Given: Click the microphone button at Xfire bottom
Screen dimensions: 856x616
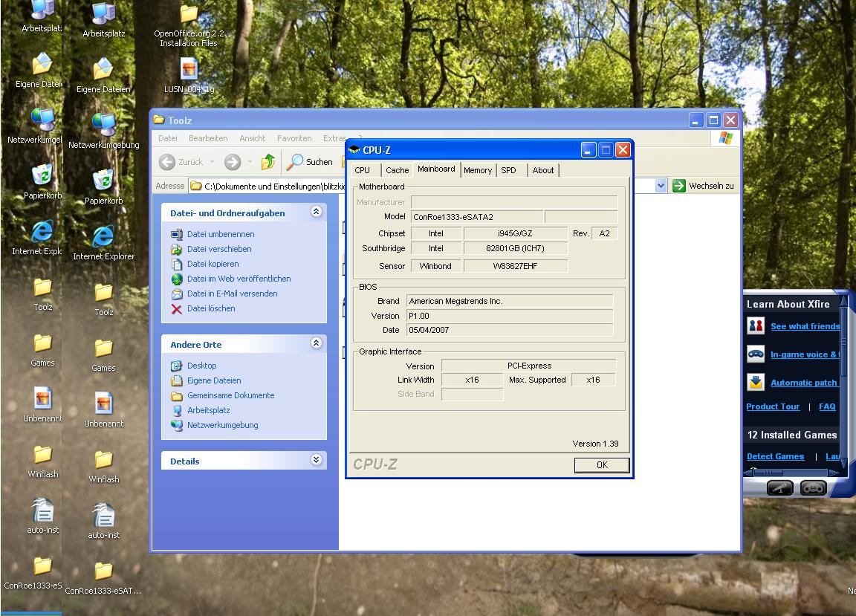Looking at the screenshot, I should [x=780, y=487].
